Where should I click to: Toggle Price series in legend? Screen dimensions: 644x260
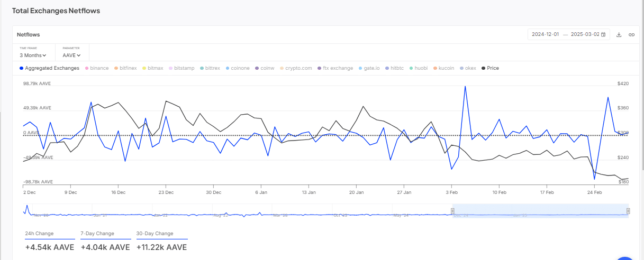[490, 68]
